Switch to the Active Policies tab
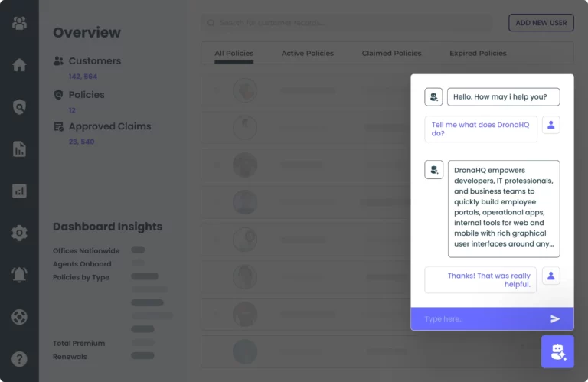Image resolution: width=588 pixels, height=382 pixels. coord(307,54)
